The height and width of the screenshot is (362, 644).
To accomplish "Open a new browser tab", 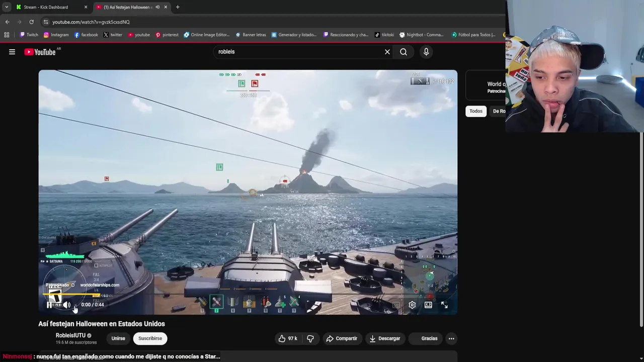I will tap(178, 7).
